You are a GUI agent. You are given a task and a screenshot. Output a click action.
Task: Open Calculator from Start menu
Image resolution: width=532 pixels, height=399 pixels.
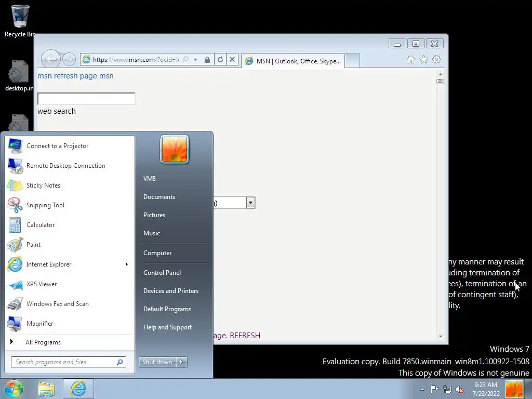(70, 224)
